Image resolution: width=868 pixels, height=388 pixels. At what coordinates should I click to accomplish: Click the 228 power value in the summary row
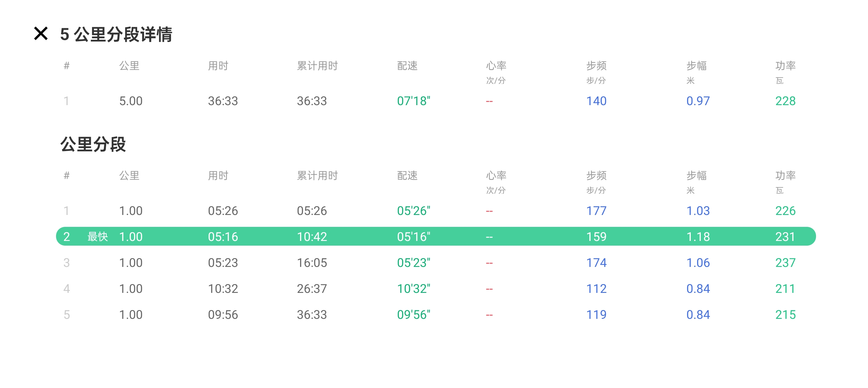(x=785, y=101)
